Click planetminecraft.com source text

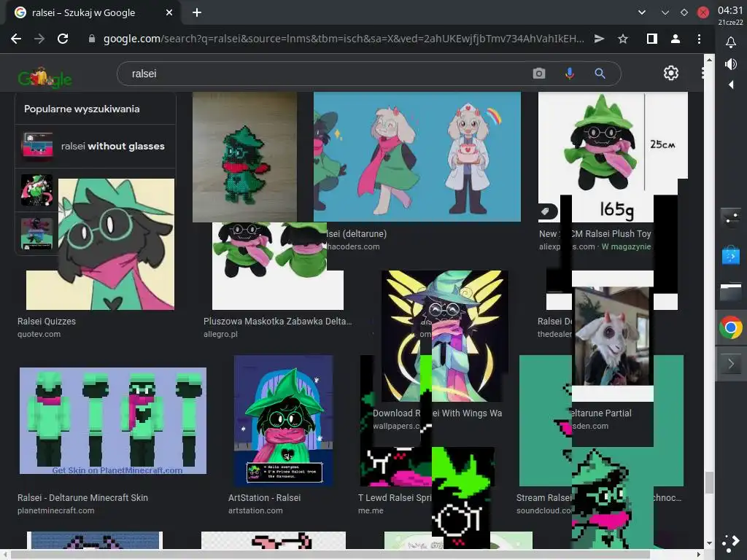tap(55, 510)
